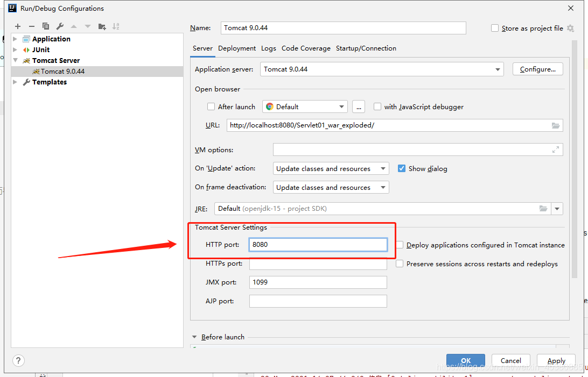Copy configuration icon in toolbar
The image size is (588, 377).
46,26
